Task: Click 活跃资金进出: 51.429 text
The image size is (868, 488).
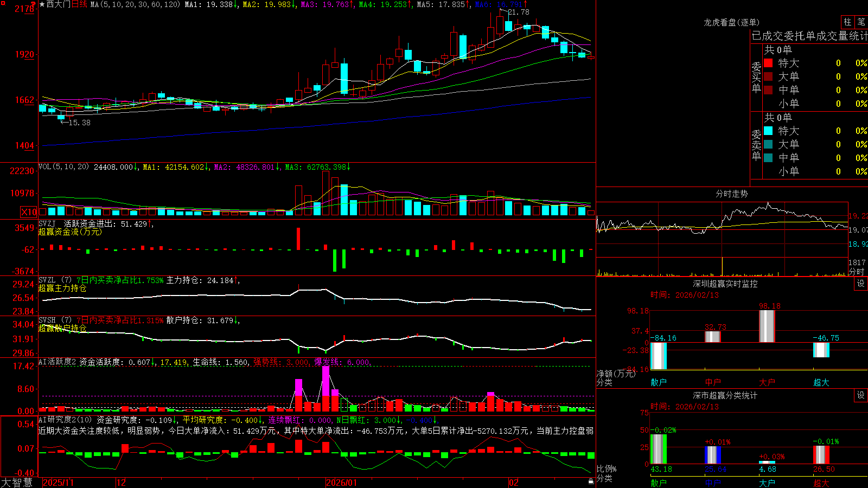Action: 106,223
